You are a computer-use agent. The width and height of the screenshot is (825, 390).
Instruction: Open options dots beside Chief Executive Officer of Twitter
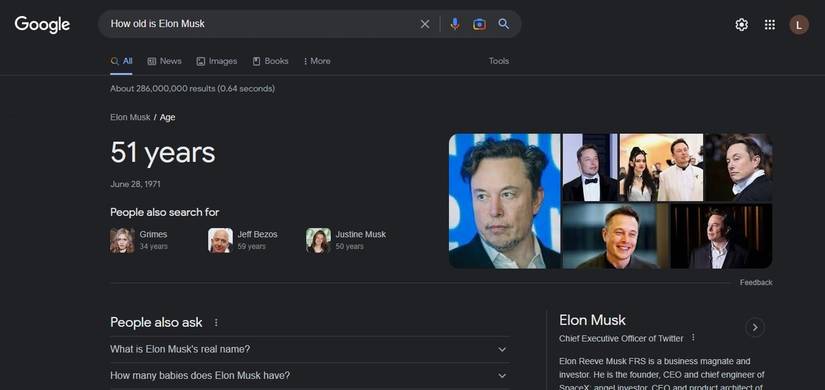pos(693,337)
